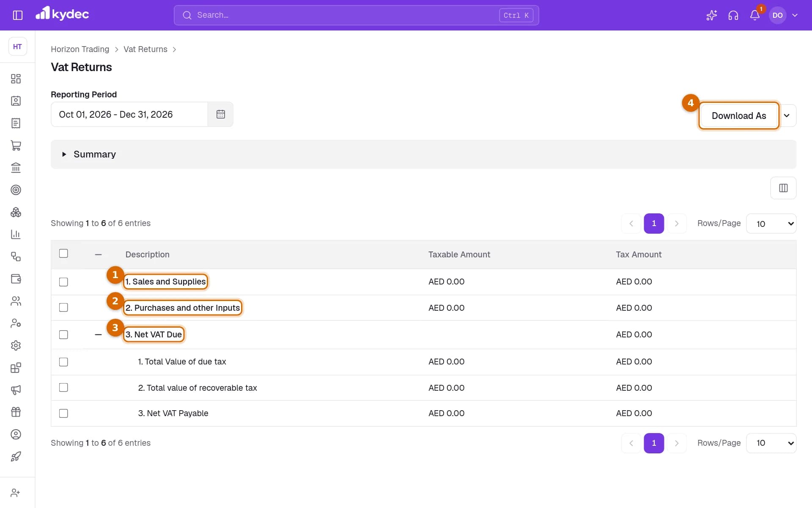Open the apps blocks icon in sidebar
This screenshot has height=508, width=812.
(16, 367)
